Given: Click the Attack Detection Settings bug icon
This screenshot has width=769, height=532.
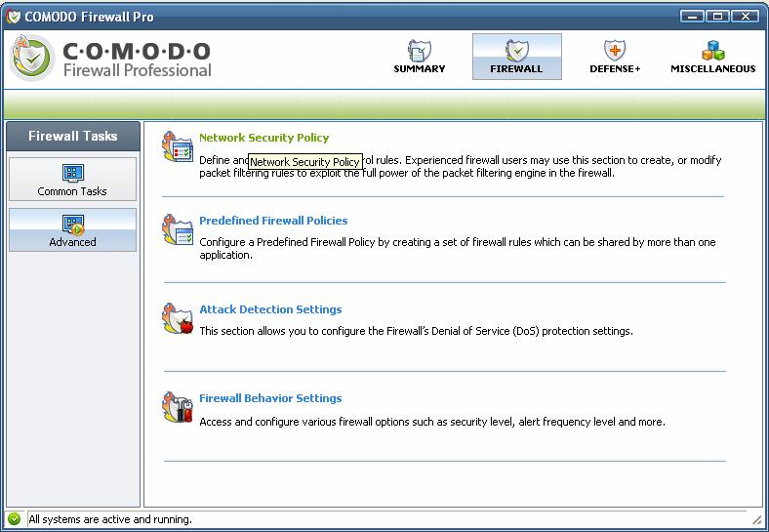Looking at the screenshot, I should pyautogui.click(x=177, y=318).
